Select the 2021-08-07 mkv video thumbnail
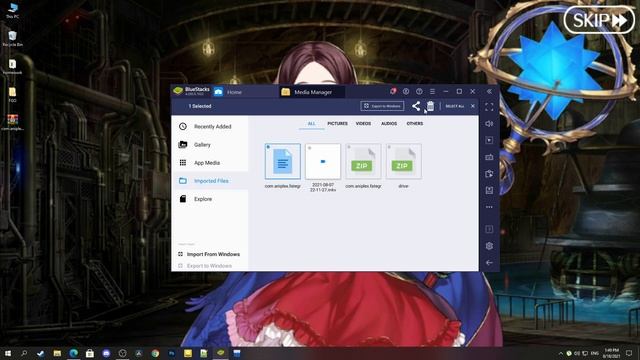Image resolution: width=640 pixels, height=360 pixels. (x=323, y=161)
